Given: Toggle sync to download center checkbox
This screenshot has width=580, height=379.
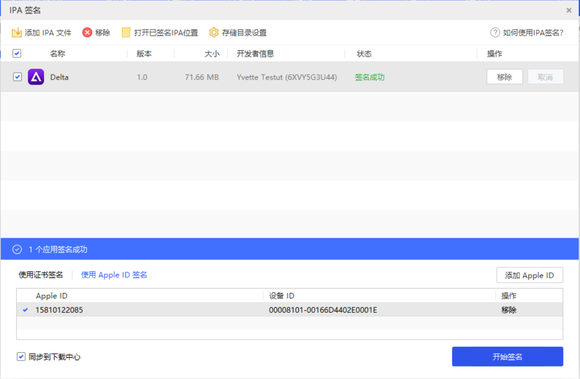Looking at the screenshot, I should point(21,357).
